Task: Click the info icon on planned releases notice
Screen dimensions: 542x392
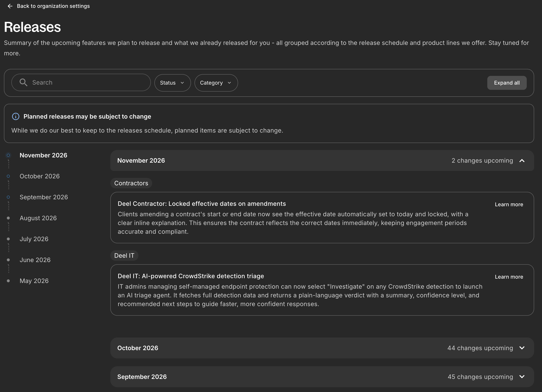Action: (15, 116)
